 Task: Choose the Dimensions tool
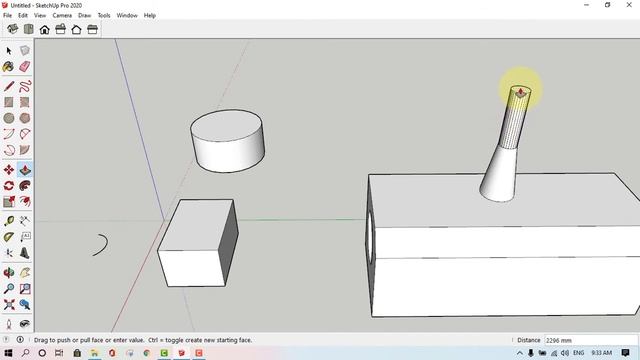(x=25, y=221)
